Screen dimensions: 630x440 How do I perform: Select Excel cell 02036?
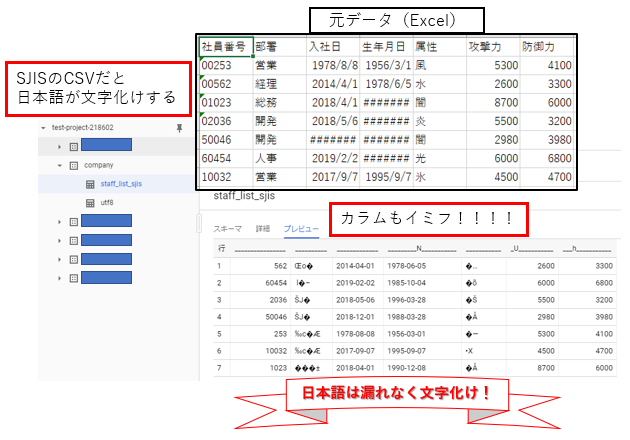tap(226, 121)
